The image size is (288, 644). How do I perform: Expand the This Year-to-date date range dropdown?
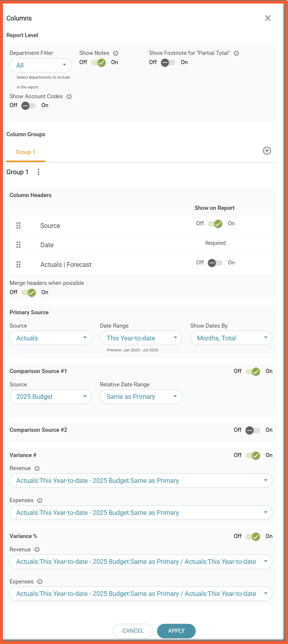tap(141, 338)
